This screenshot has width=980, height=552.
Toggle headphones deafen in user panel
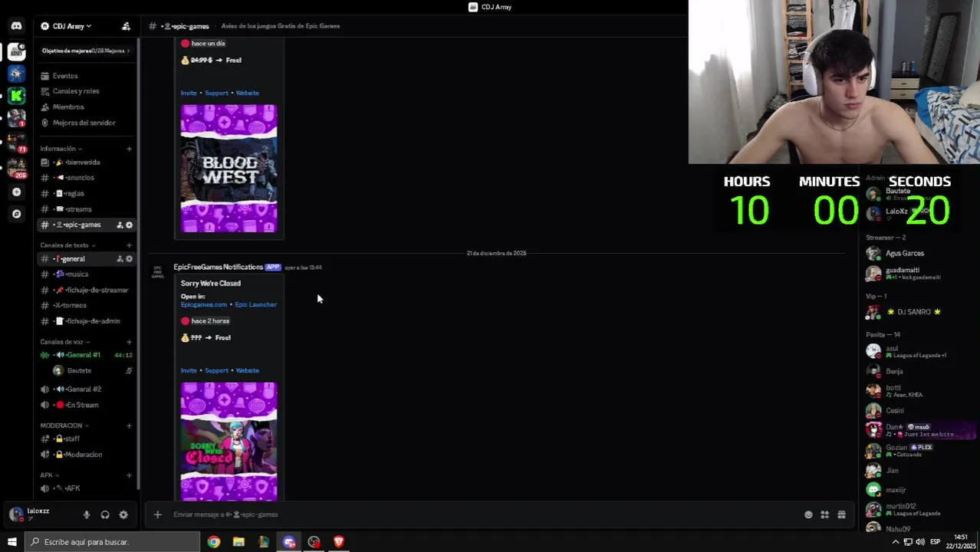coord(105,515)
